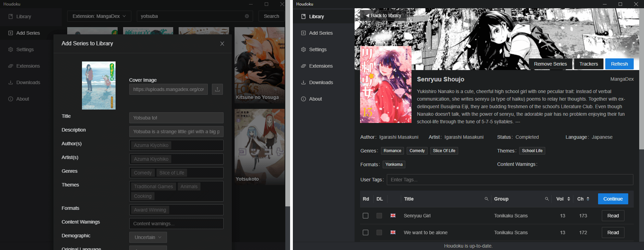Open the Demographic Uncertain dropdown
Viewport: 644px width, 250px height.
click(x=148, y=237)
